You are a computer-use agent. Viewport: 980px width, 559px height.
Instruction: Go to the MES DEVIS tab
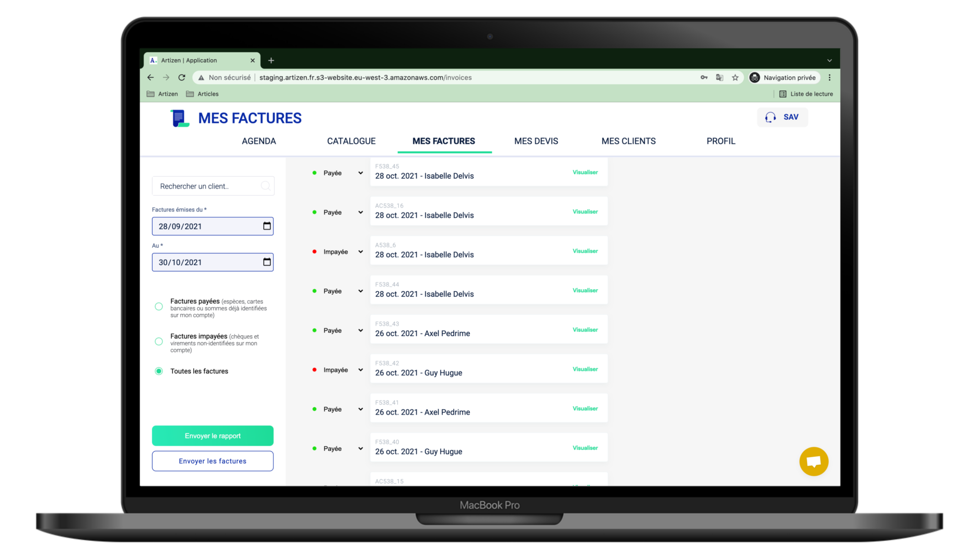tap(536, 141)
